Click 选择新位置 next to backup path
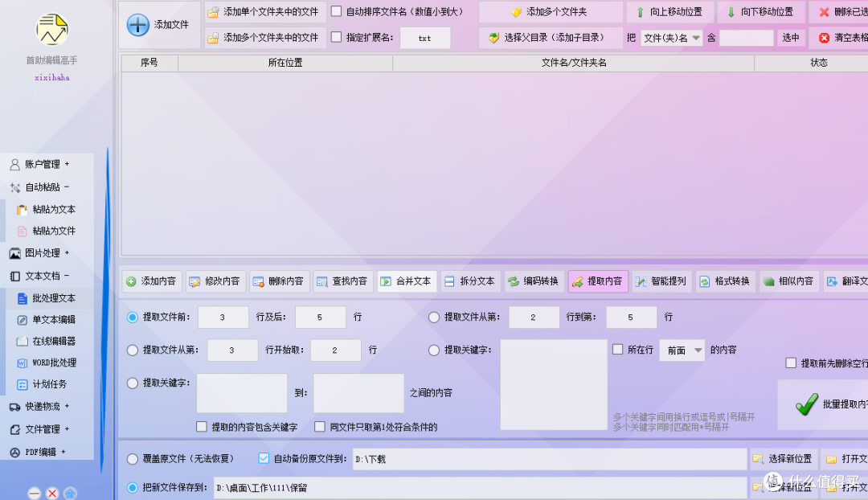Viewport: 868px width, 500px height. (x=784, y=459)
